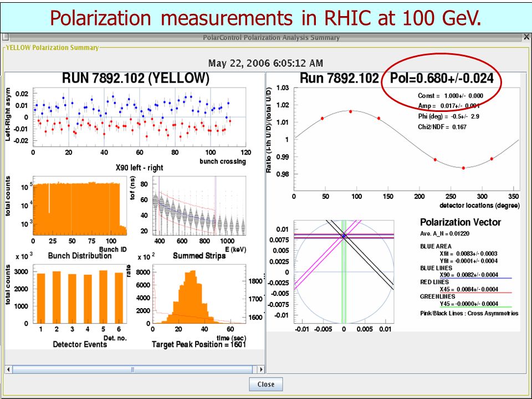Click the horizontal scrollbar right arrow
This screenshot has width=532, height=399.
tap(261, 369)
